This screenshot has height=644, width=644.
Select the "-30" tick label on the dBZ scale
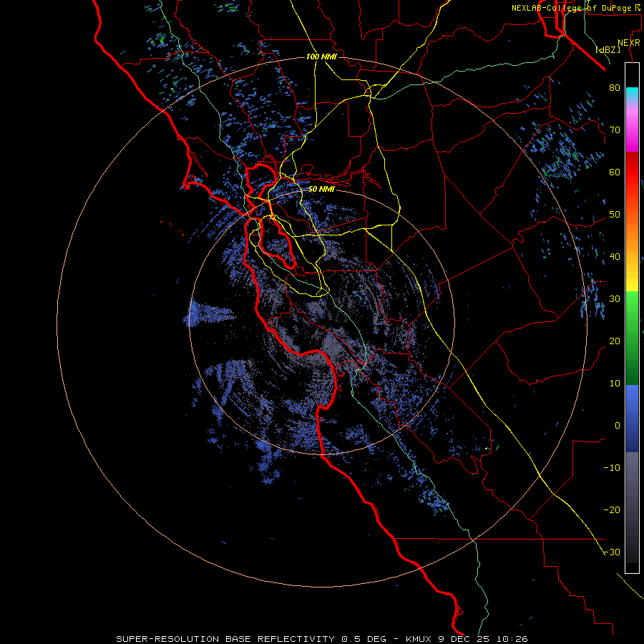[x=612, y=552]
